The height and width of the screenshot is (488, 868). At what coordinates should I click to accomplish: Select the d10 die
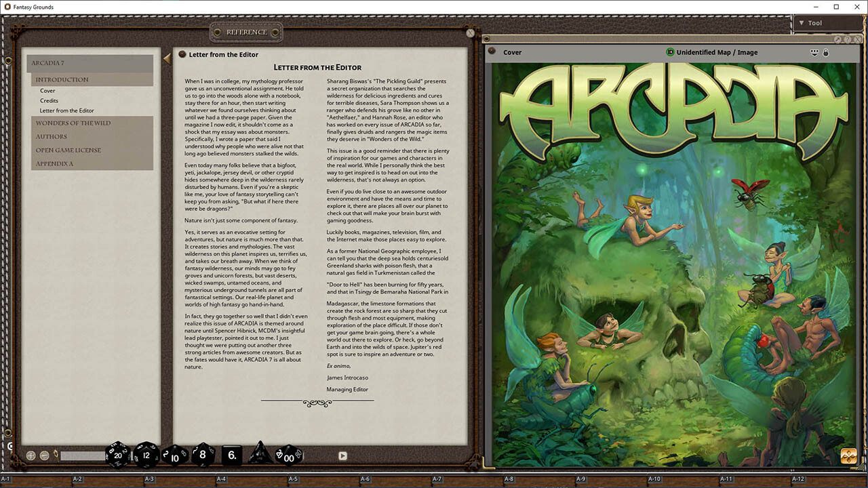[174, 455]
